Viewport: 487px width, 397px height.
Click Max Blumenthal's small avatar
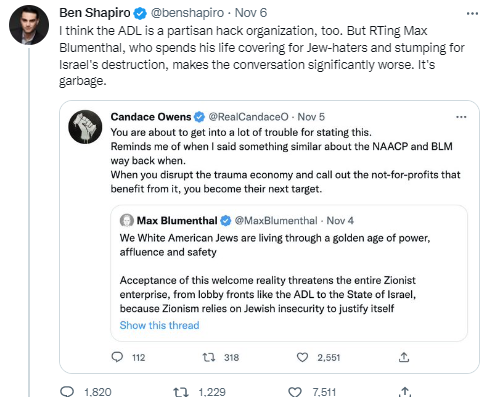[127, 220]
